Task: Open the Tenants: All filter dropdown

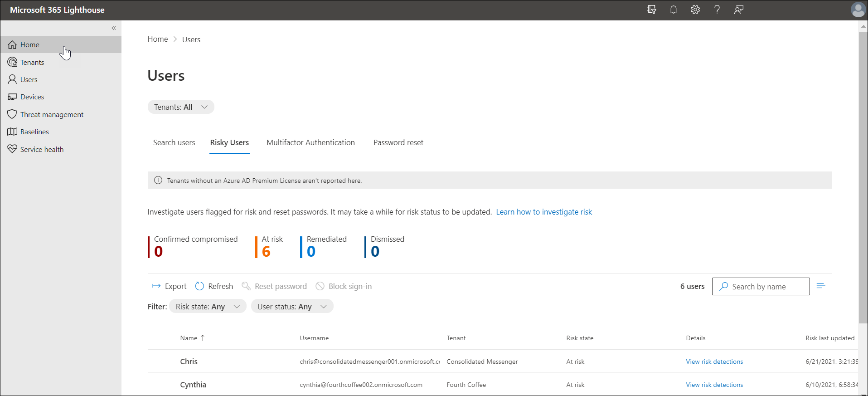Action: point(181,107)
